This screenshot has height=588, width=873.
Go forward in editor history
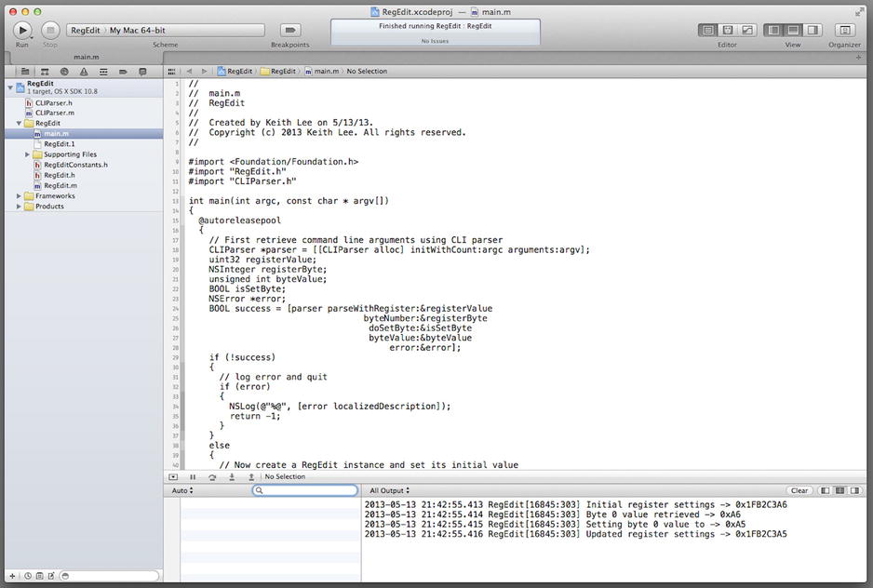pyautogui.click(x=205, y=72)
